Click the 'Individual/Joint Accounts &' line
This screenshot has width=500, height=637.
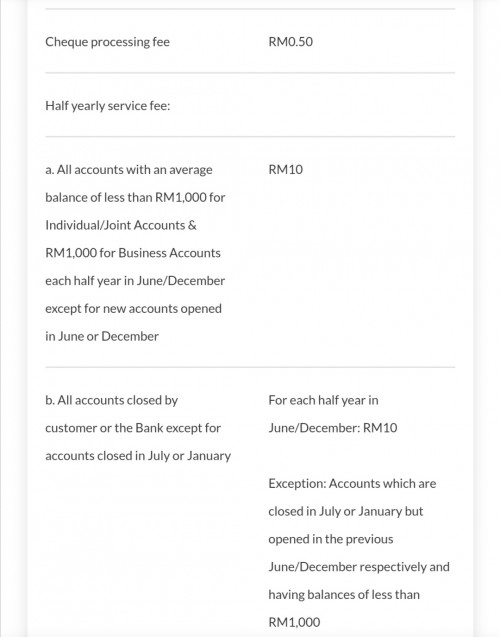click(121, 225)
